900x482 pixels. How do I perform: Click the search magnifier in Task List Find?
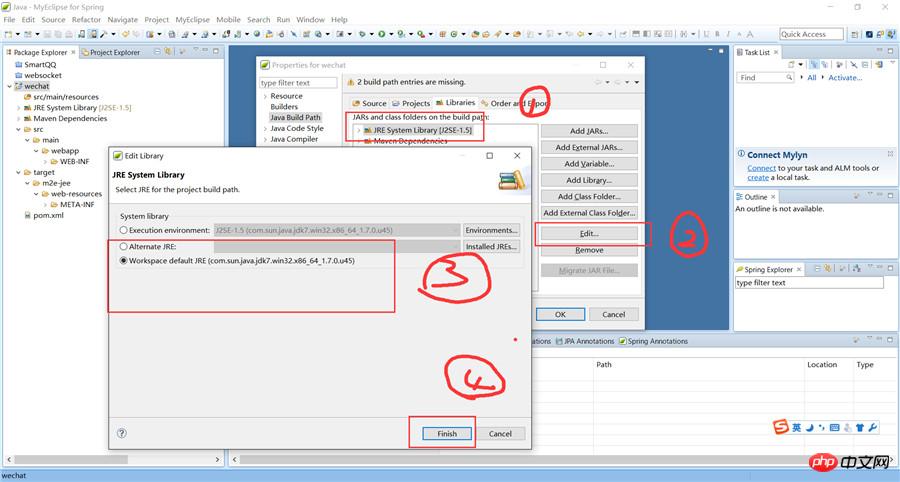pos(789,77)
